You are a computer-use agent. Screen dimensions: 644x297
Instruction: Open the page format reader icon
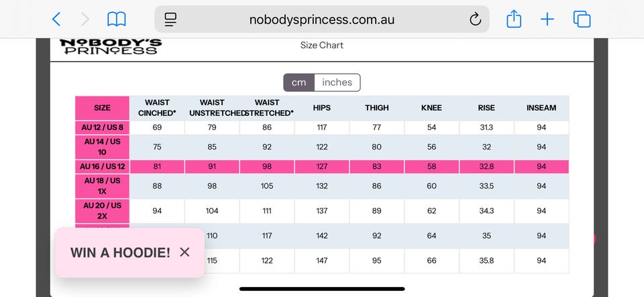pos(170,19)
